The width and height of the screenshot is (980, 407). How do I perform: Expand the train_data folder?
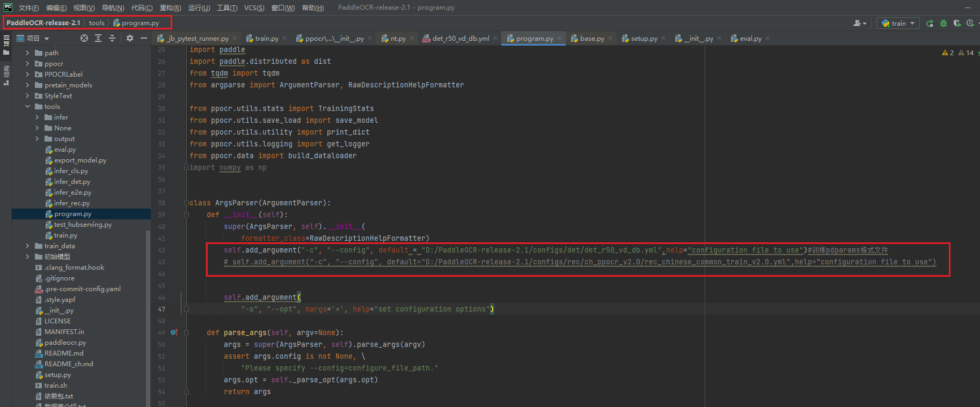pyautogui.click(x=27, y=246)
